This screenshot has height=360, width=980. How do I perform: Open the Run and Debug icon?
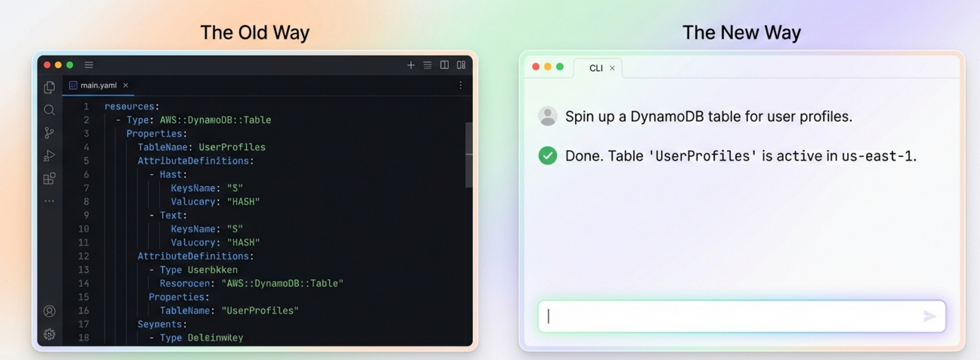pyautogui.click(x=49, y=156)
